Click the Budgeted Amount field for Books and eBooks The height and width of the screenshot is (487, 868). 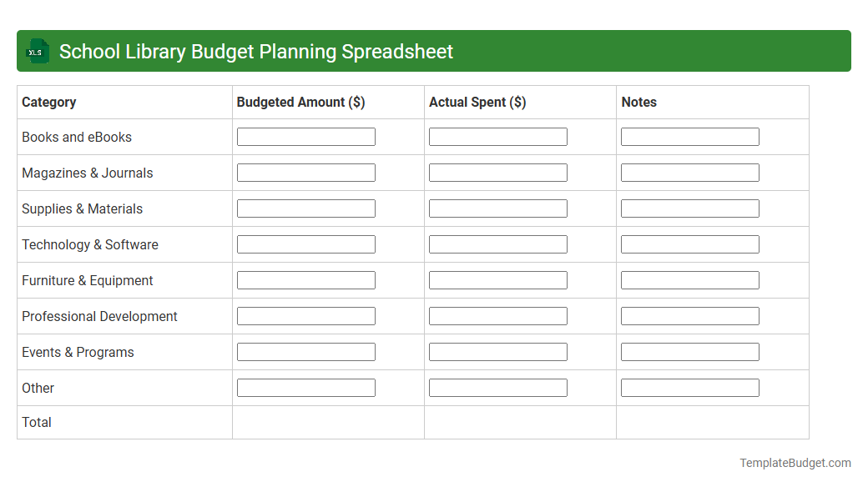point(305,136)
